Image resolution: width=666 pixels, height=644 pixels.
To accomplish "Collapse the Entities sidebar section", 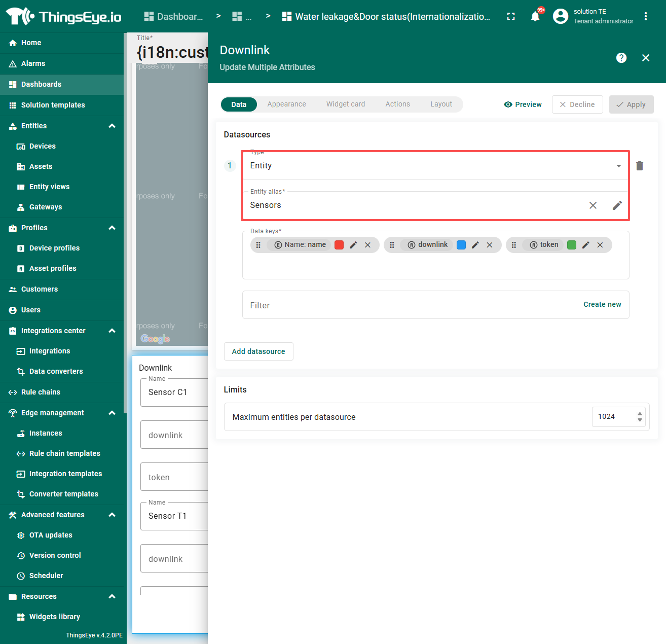I will tap(112, 126).
